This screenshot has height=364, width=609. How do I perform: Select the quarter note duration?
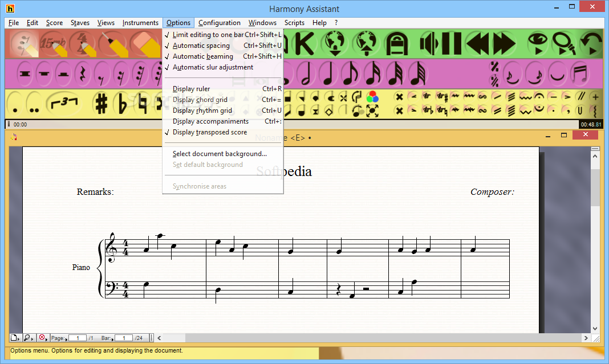tap(328, 73)
